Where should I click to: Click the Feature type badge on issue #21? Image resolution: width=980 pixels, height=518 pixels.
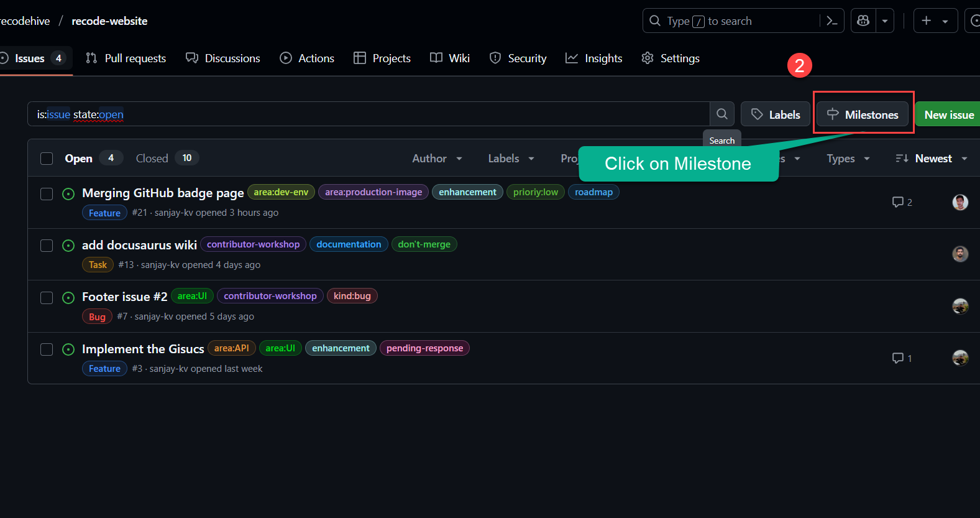pyautogui.click(x=104, y=213)
